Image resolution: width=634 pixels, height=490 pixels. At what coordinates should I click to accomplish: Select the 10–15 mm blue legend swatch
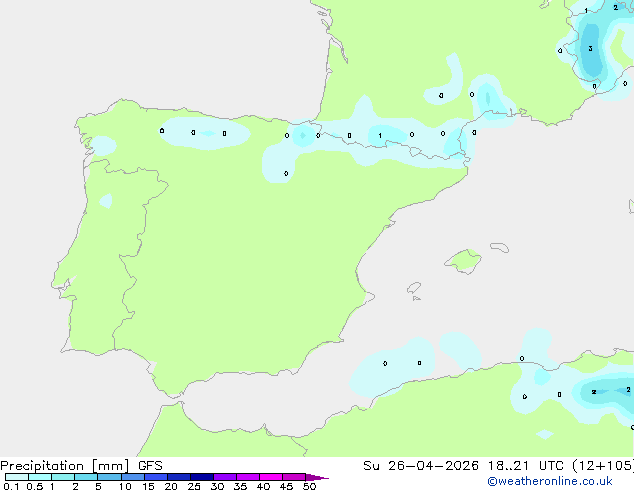click(133, 477)
